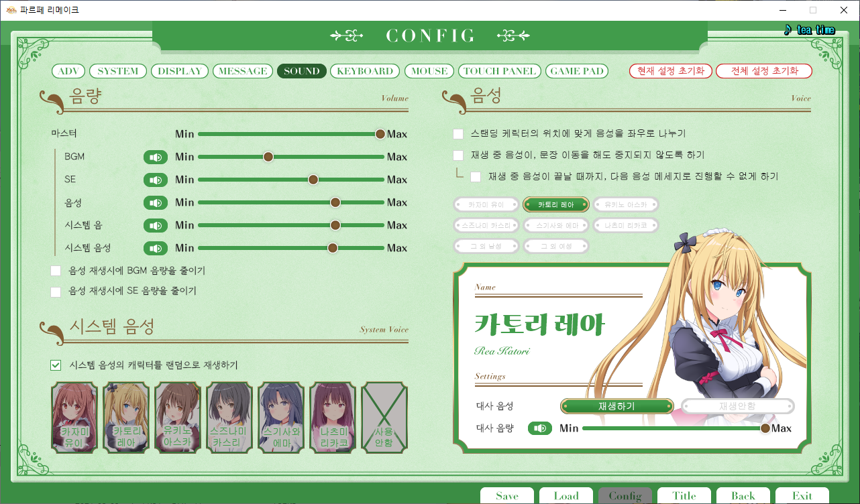Select 그 외 남성 voice button

tap(486, 246)
